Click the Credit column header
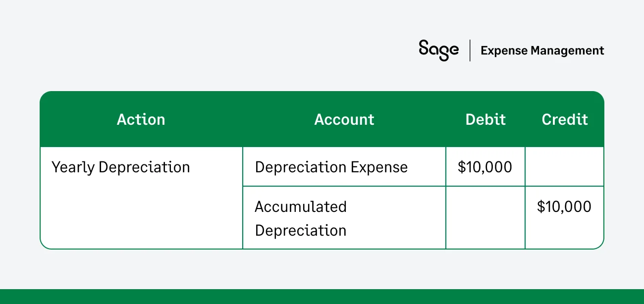This screenshot has height=304, width=644. click(x=565, y=119)
